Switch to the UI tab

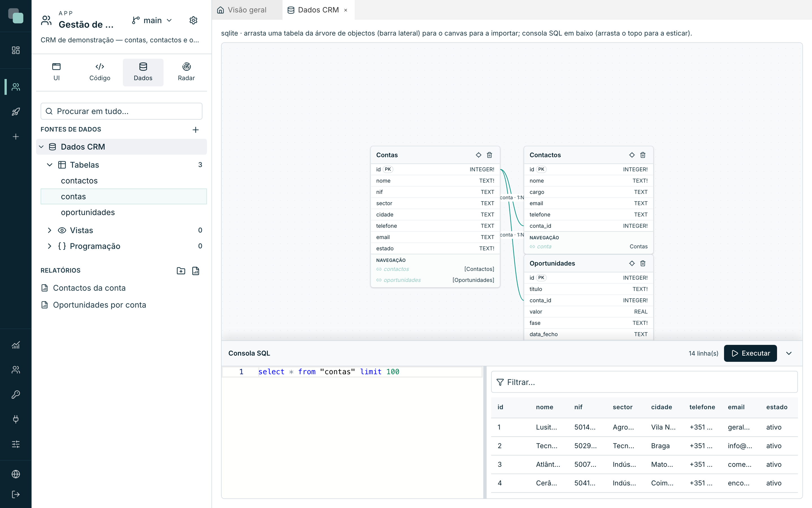[x=56, y=72]
